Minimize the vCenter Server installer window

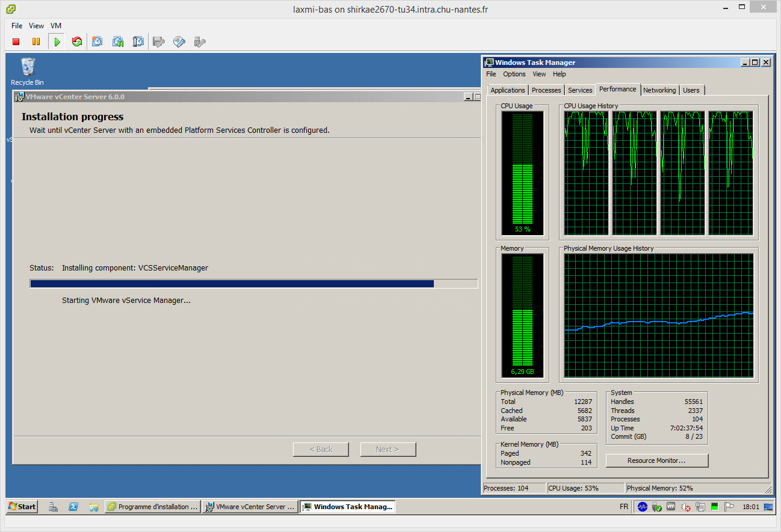click(469, 97)
